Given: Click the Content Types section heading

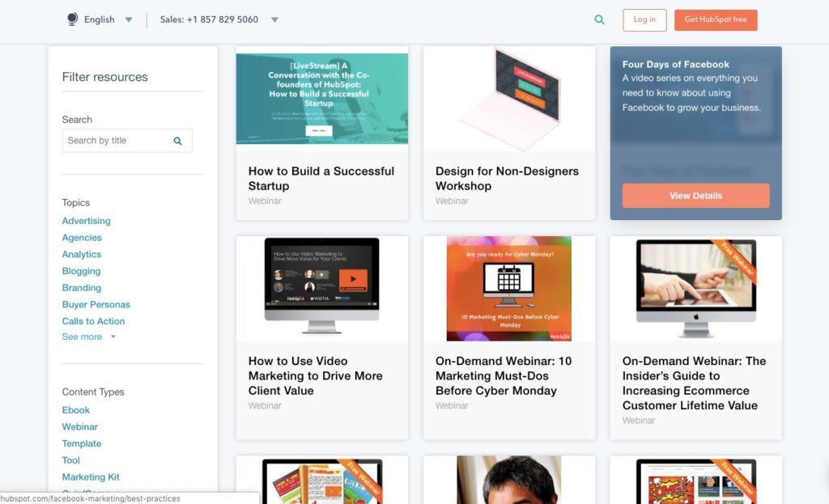Looking at the screenshot, I should pyautogui.click(x=93, y=392).
